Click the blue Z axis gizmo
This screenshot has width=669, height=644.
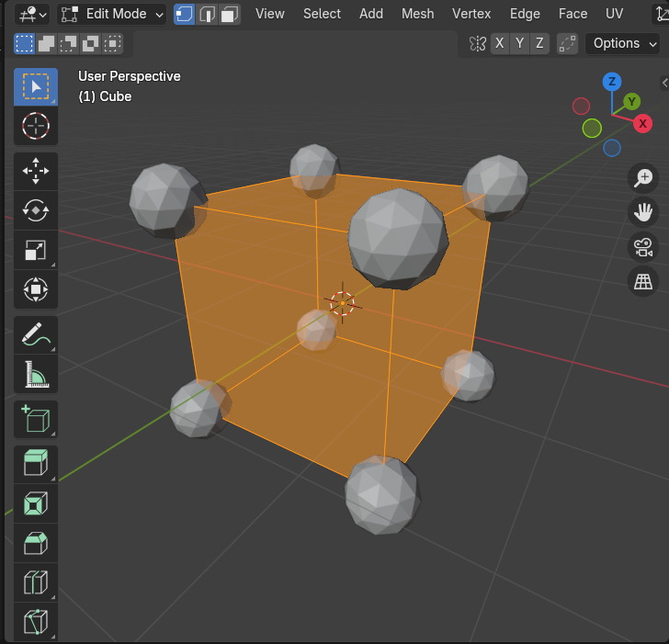click(x=612, y=82)
